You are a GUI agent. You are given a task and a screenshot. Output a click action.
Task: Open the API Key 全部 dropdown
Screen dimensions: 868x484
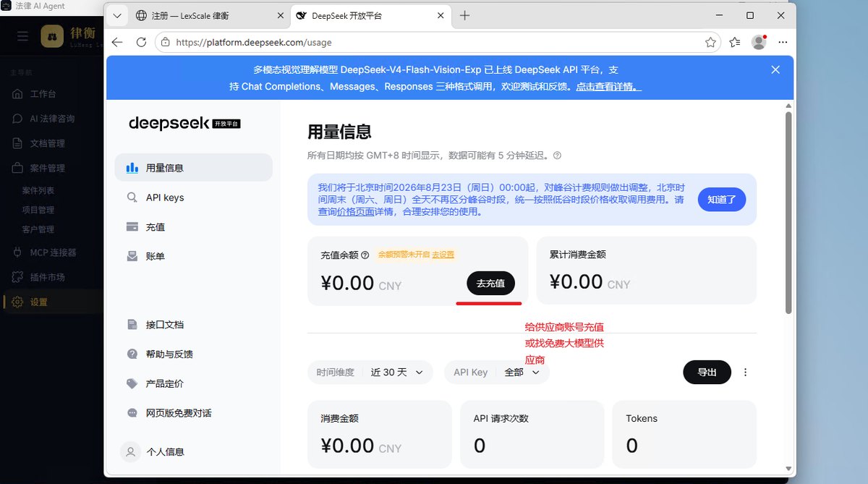pos(497,372)
